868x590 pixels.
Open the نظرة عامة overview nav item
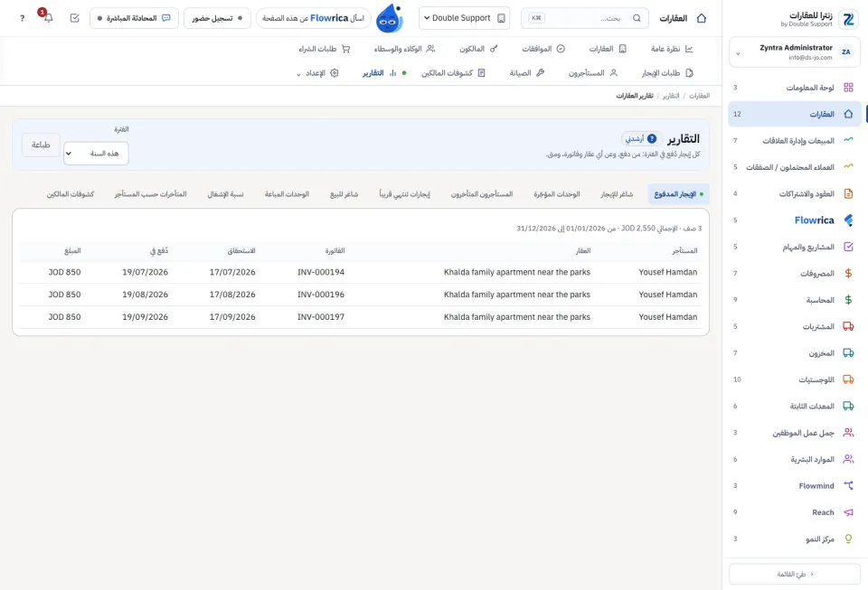(672, 49)
